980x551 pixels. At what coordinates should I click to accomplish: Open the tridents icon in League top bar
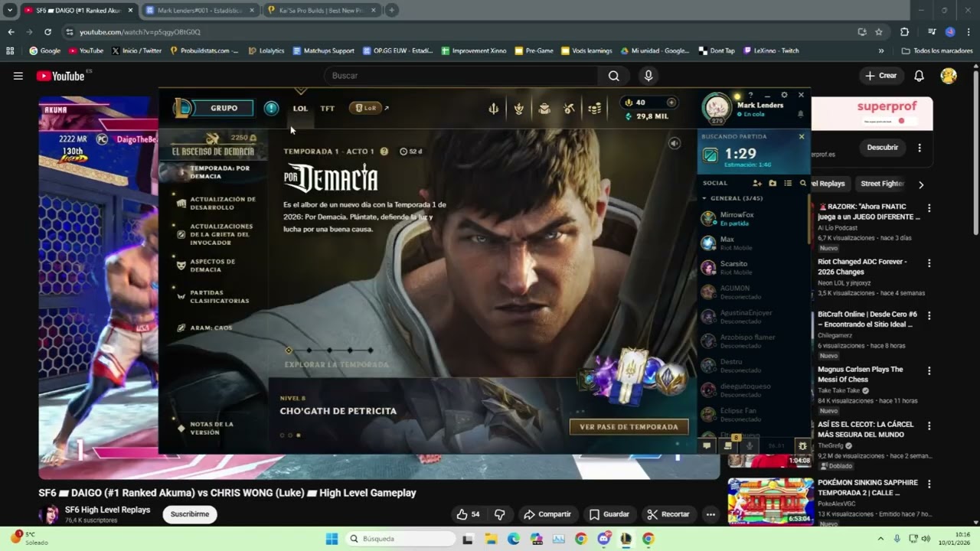point(494,109)
